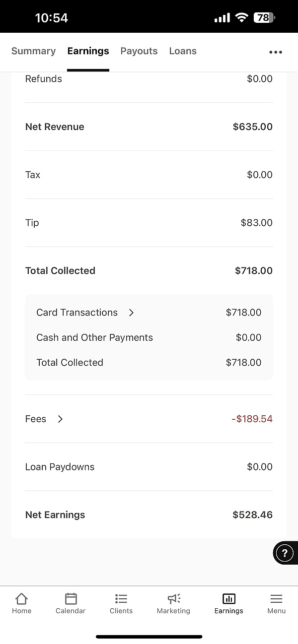The image size is (298, 644).
Task: Select the Earnings tab at top
Action: pos(88,51)
